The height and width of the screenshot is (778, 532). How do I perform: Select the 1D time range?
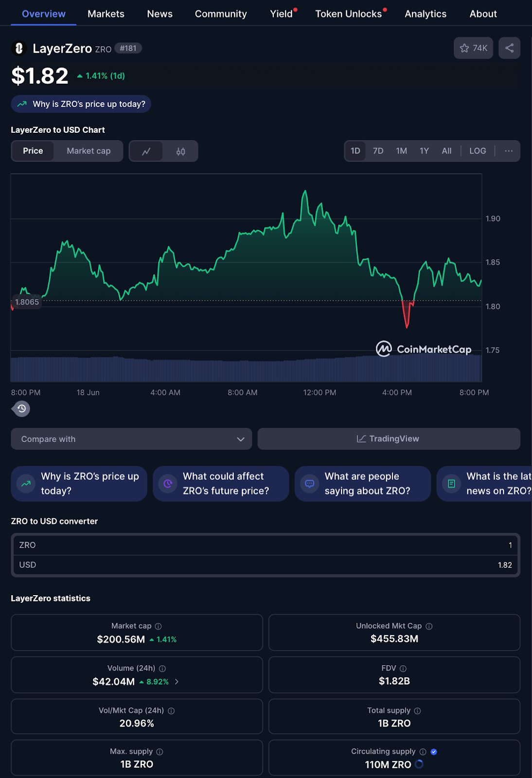(355, 151)
